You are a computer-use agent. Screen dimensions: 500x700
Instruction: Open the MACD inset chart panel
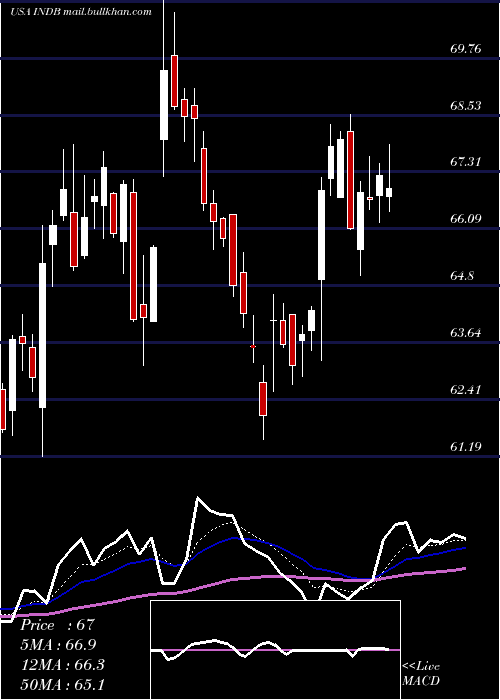click(275, 650)
